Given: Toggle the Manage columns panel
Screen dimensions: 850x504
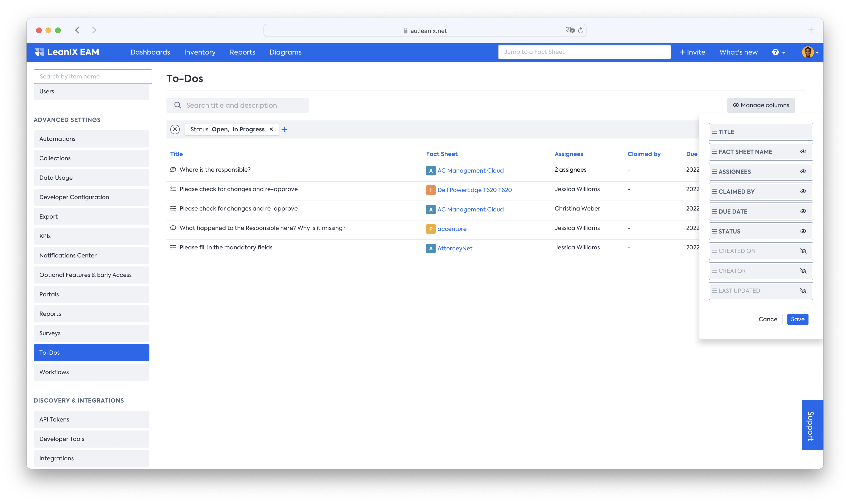Looking at the screenshot, I should click(x=761, y=105).
